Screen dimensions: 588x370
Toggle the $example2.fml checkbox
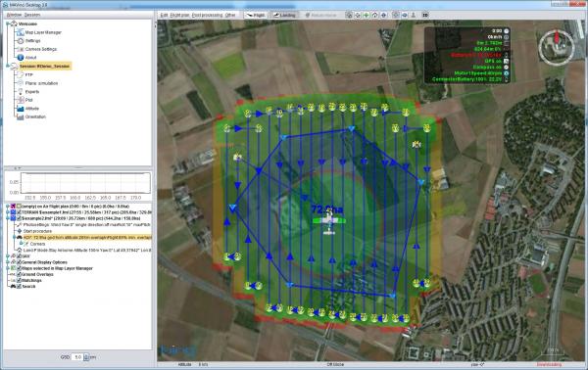(x=19, y=218)
